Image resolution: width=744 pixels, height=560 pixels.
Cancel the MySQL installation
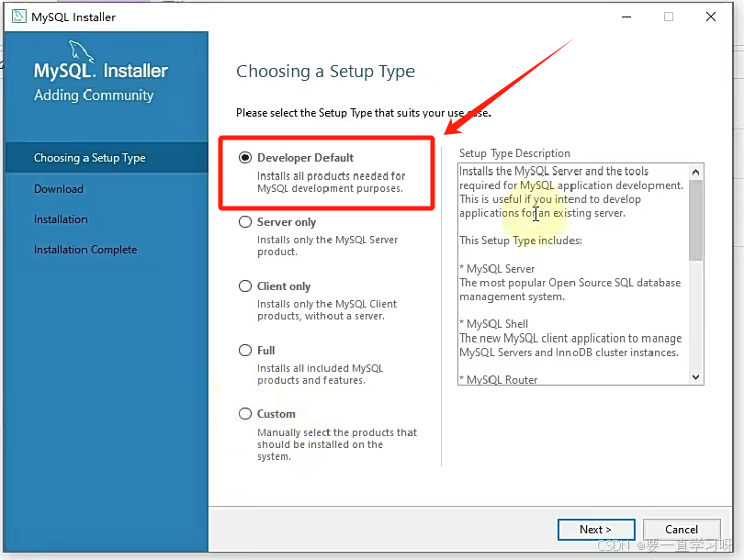(682, 529)
